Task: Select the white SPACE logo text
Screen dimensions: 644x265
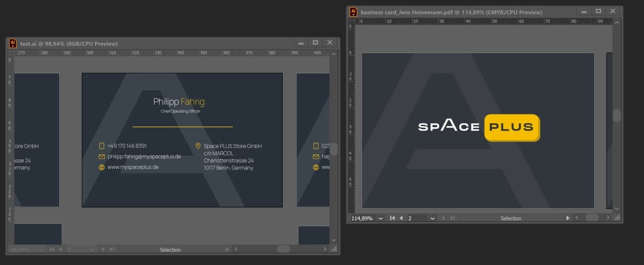Action: point(449,126)
